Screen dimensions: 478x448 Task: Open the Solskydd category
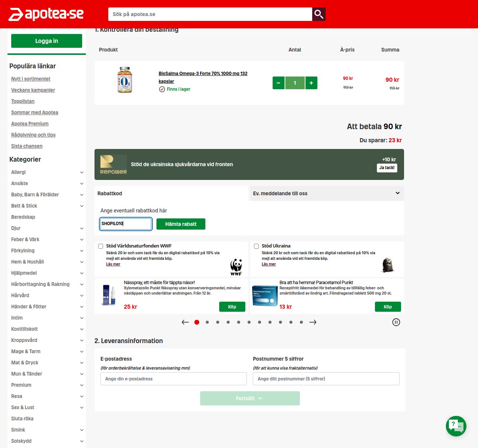21,441
